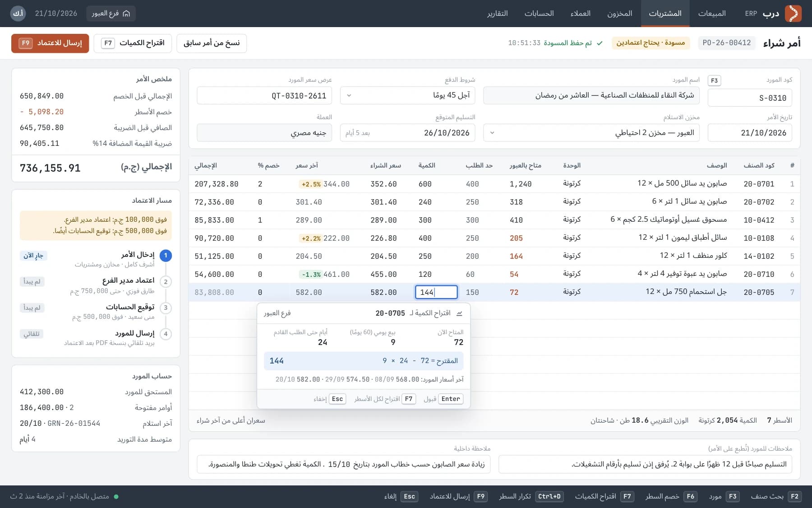Screen dimensions: 812x508
Task: Click the chart icon in suggestion popup
Action: pos(459,313)
